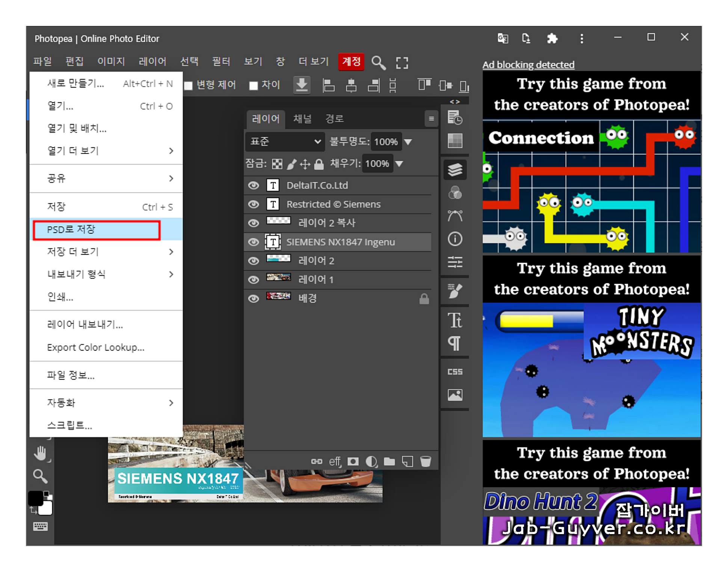Hide the DeltaIT.Co.Ltd text layer

pyautogui.click(x=254, y=185)
